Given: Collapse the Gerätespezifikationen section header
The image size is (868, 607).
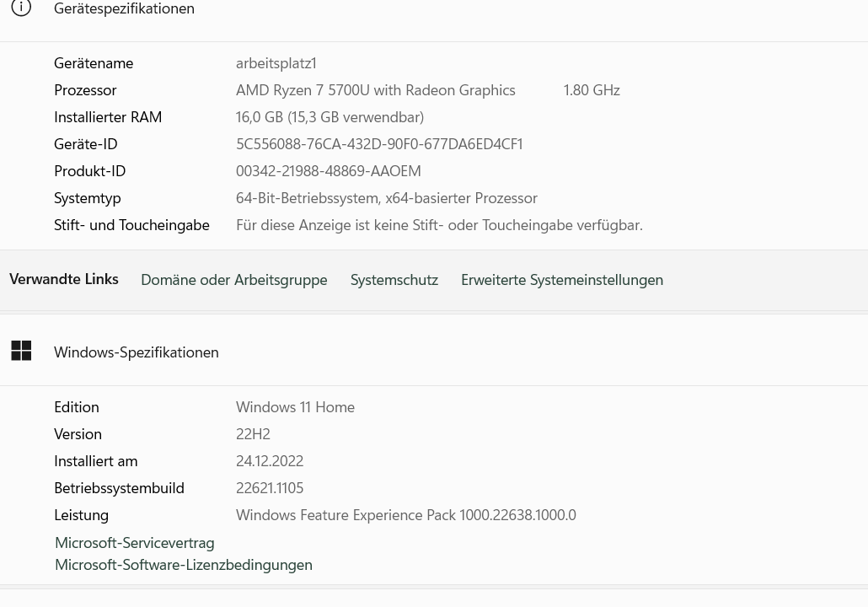Looking at the screenshot, I should click(434, 11).
